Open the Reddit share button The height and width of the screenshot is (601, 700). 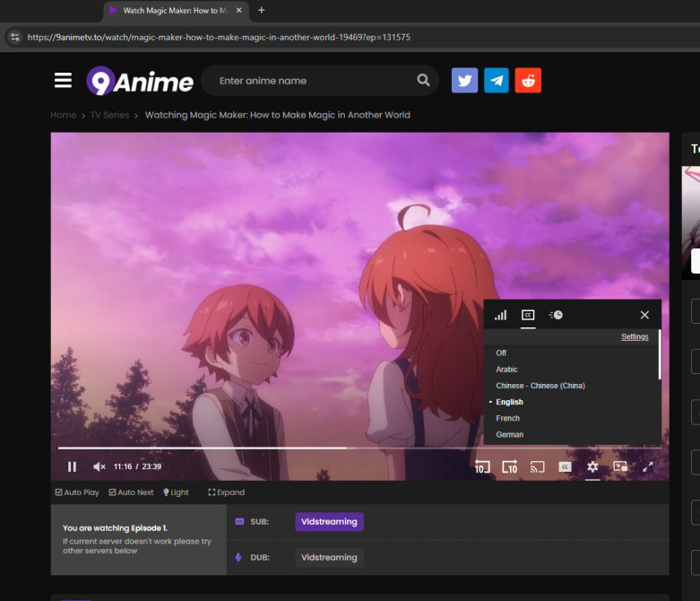[528, 81]
